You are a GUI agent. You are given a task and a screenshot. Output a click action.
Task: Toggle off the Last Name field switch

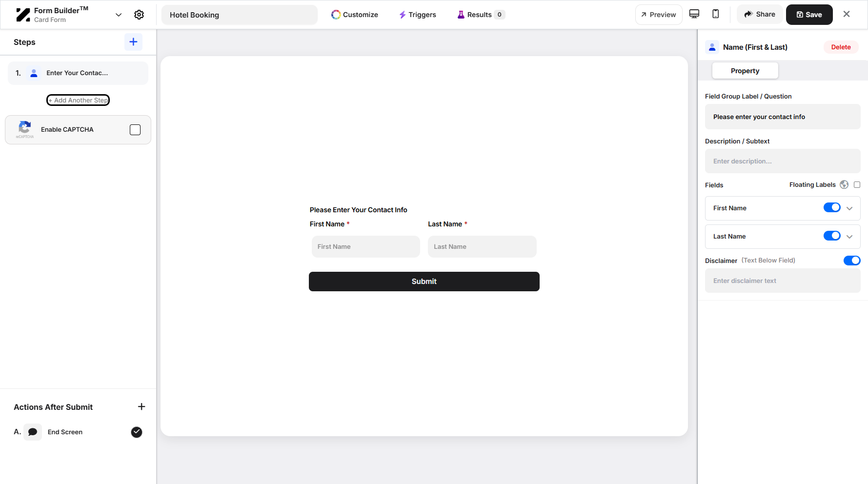pyautogui.click(x=832, y=236)
